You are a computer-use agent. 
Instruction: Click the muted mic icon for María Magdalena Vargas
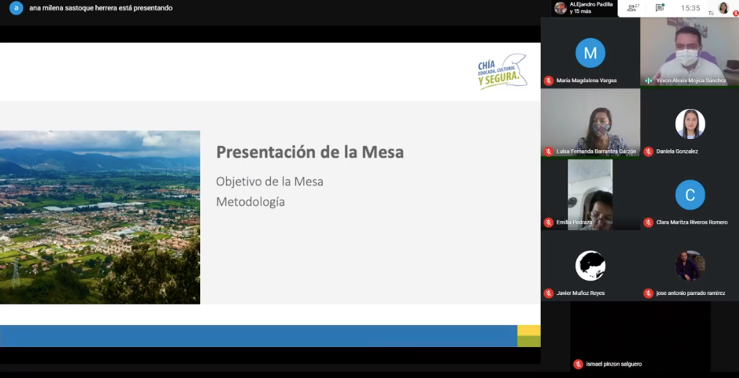(548, 81)
